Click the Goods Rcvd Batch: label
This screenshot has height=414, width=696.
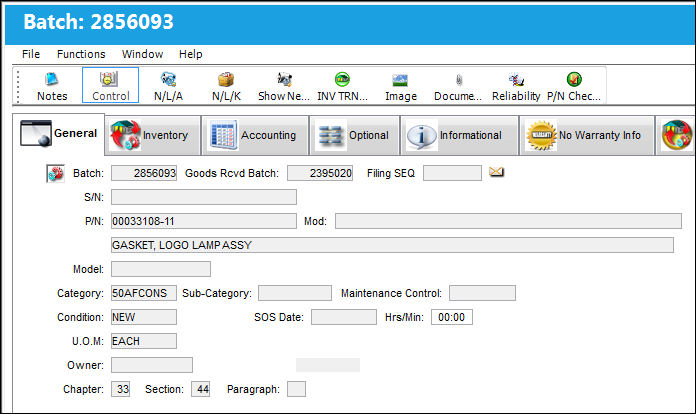(232, 173)
